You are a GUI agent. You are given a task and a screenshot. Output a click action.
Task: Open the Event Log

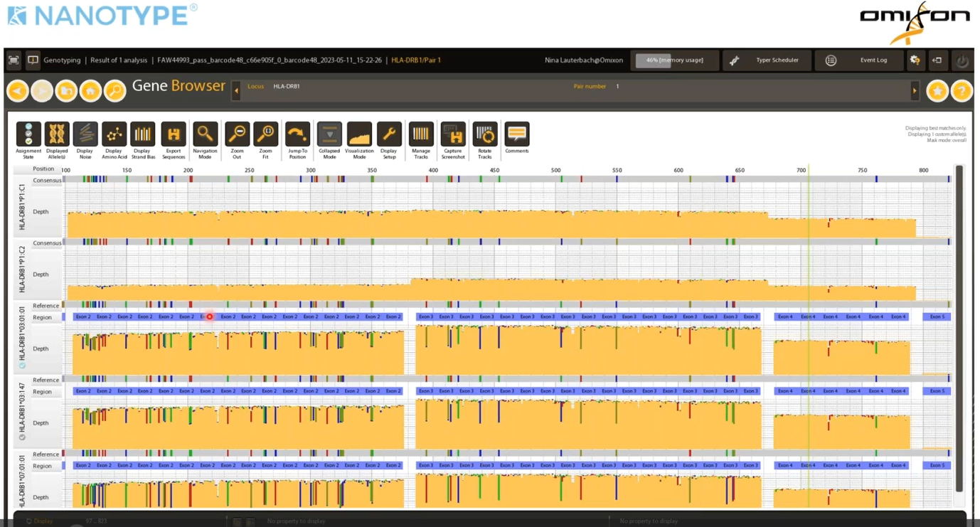tap(859, 60)
